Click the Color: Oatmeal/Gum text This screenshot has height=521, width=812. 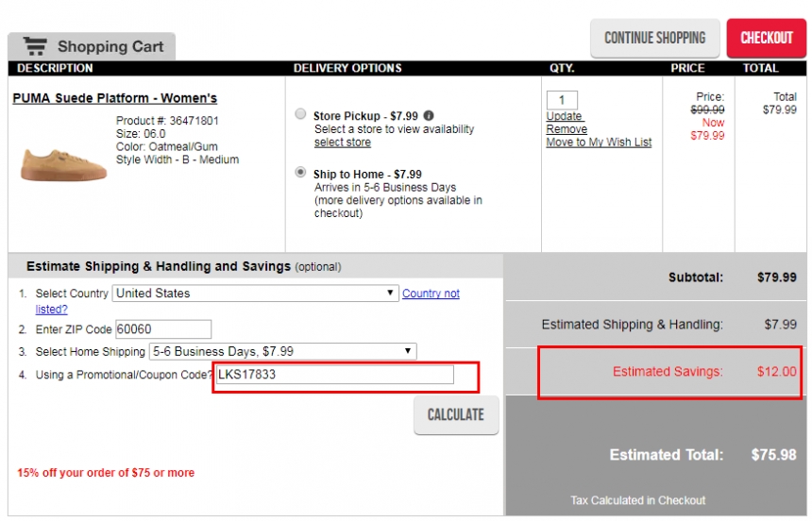167,146
